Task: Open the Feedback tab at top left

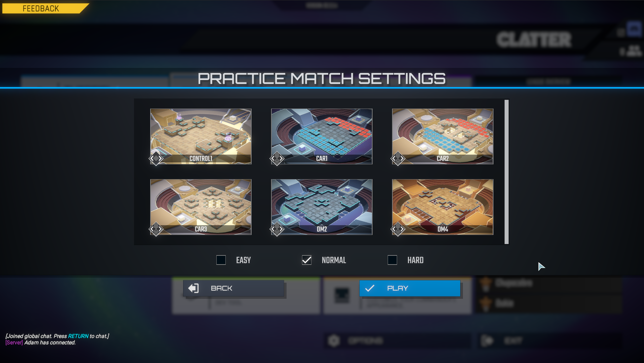Action: click(x=41, y=8)
